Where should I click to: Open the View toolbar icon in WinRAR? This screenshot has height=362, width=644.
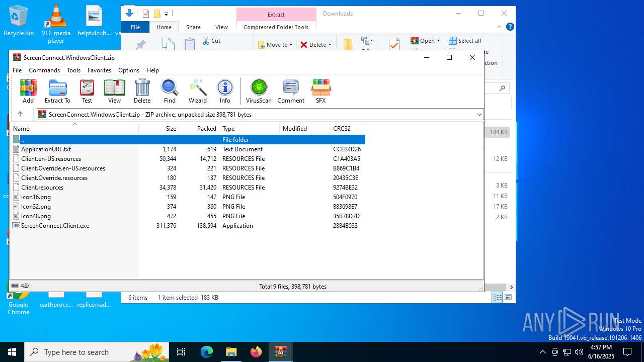tap(114, 91)
